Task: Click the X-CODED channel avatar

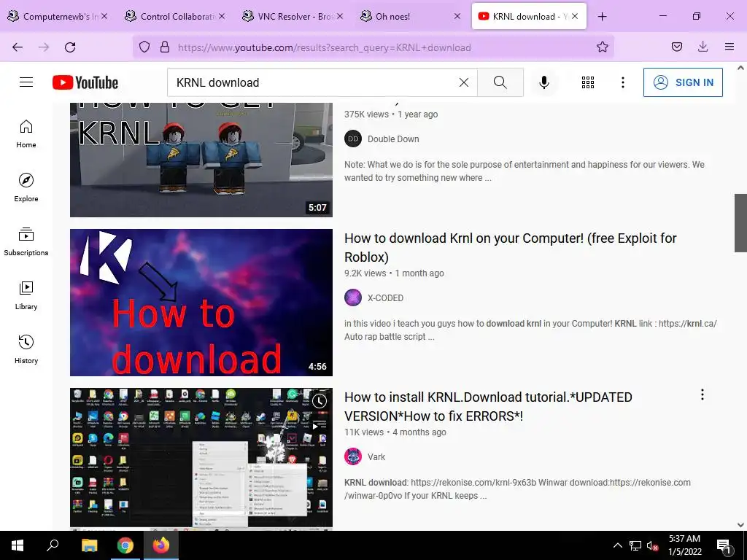Action: coord(353,298)
